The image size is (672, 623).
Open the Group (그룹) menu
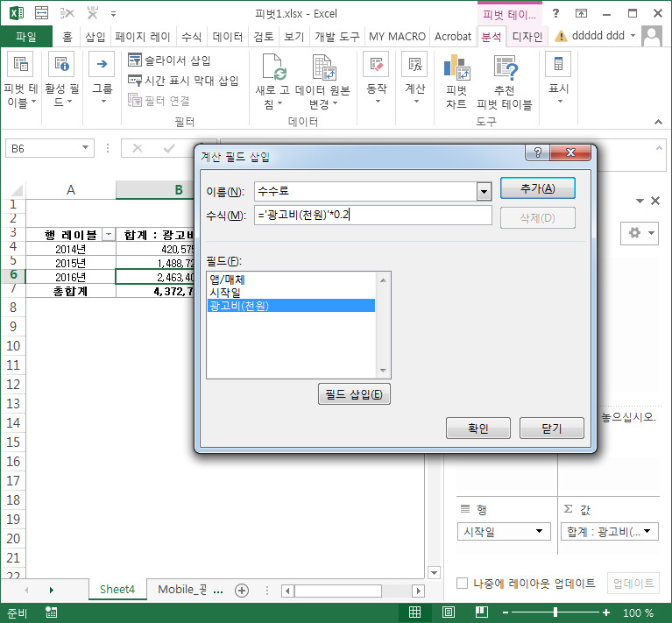point(102,79)
